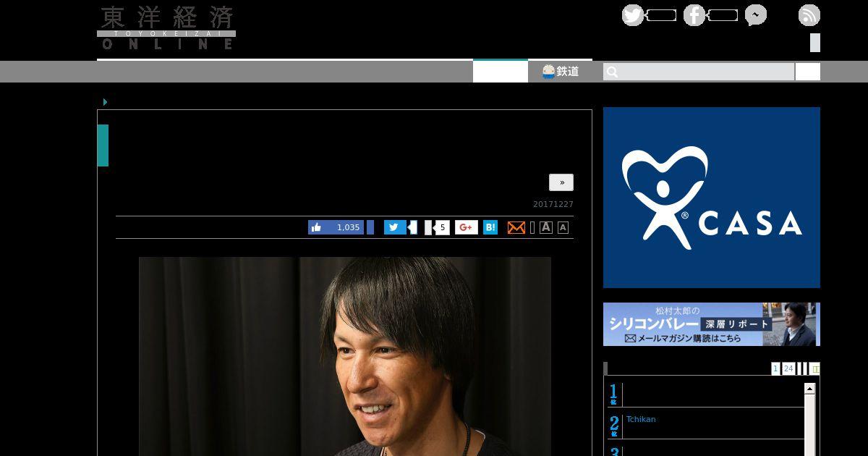The image size is (868, 456).
Task: Click the ranking scrollbar up arrow
Action: [810, 389]
